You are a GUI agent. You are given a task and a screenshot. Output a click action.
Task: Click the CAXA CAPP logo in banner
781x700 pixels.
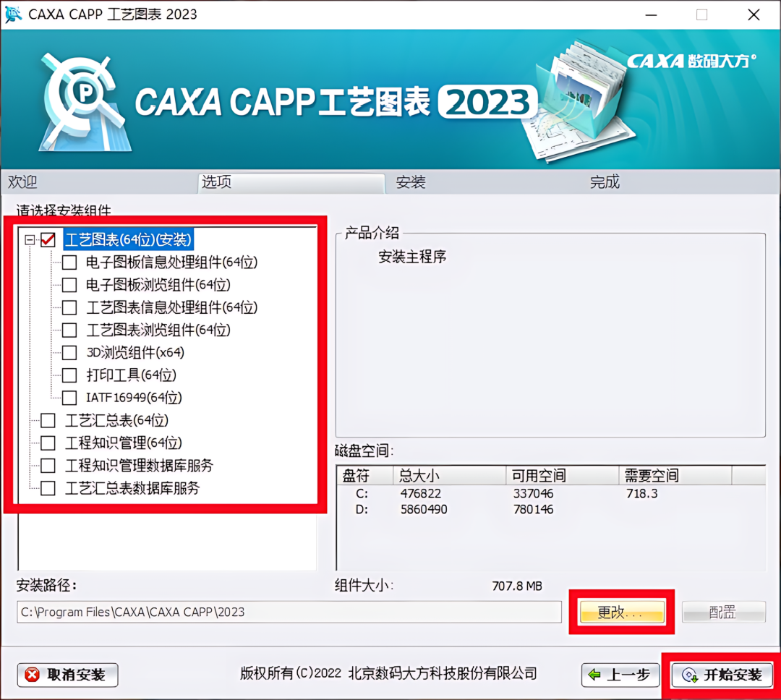(x=84, y=103)
